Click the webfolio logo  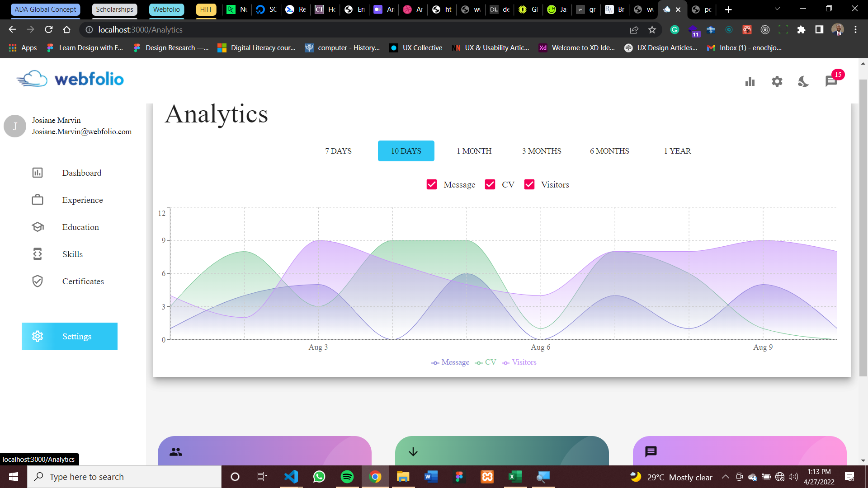(70, 79)
